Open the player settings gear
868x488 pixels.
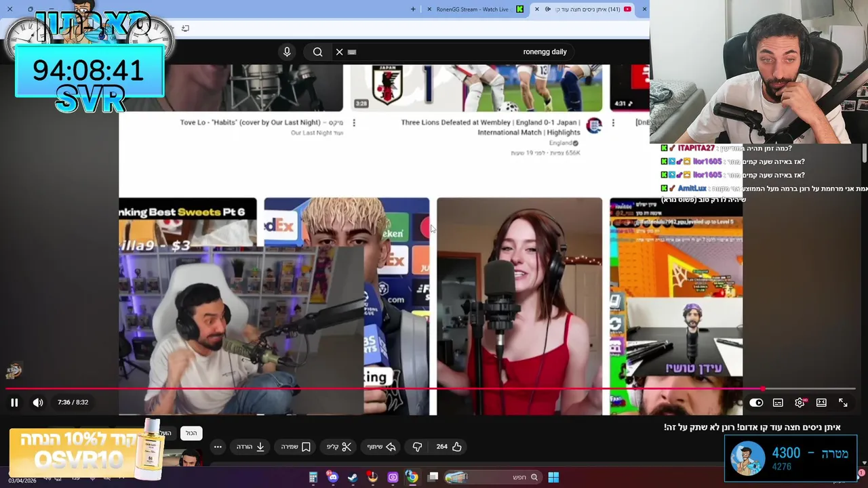800,403
